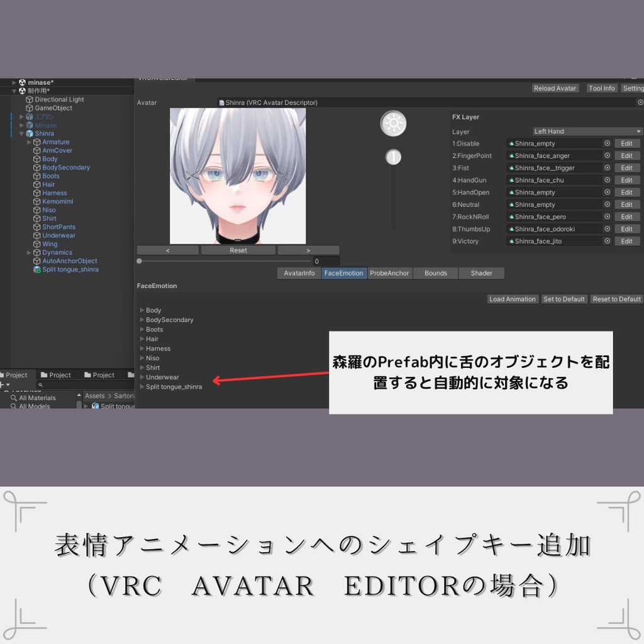Switch to the Shader tab

click(x=481, y=273)
